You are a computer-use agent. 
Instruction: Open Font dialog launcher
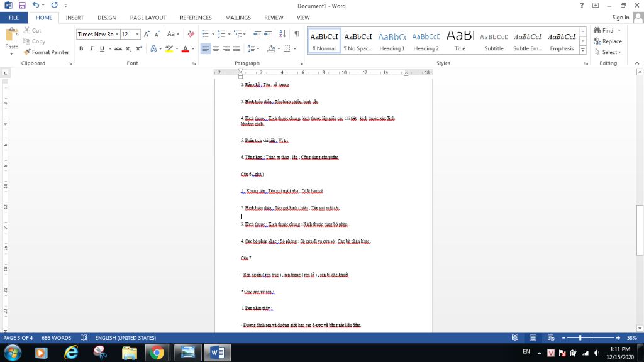194,63
